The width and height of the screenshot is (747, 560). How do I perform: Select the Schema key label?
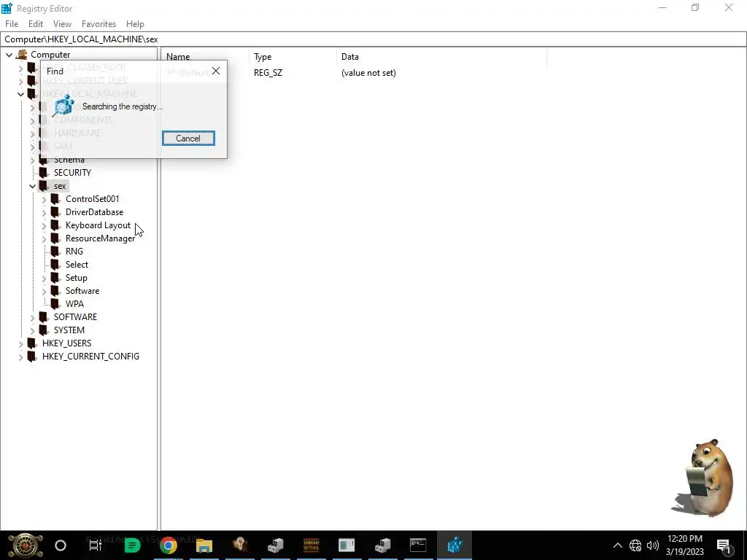pyautogui.click(x=69, y=160)
